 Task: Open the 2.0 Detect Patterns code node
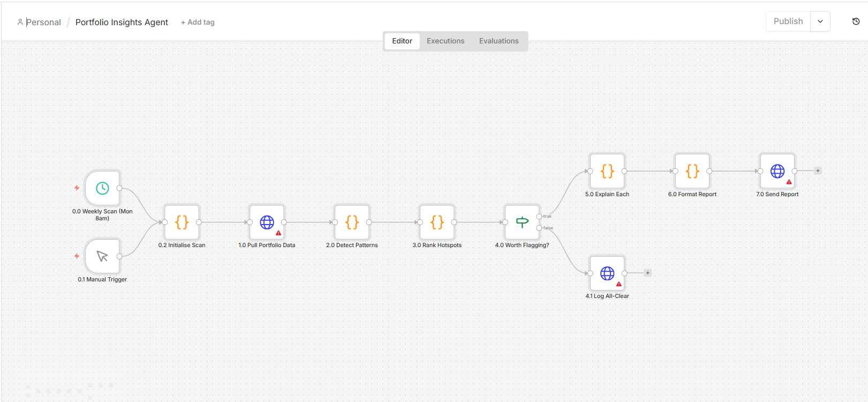coord(352,222)
